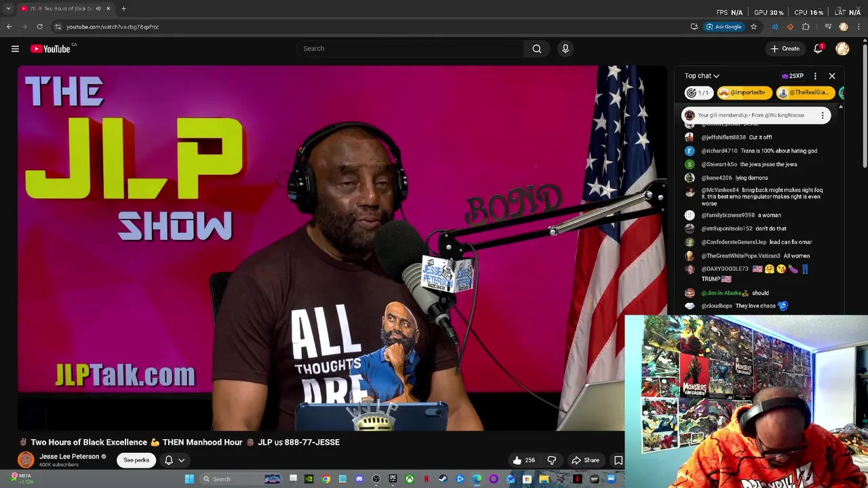868x488 pixels.
Task: Go to the YouTube home logo
Action: (x=51, y=49)
